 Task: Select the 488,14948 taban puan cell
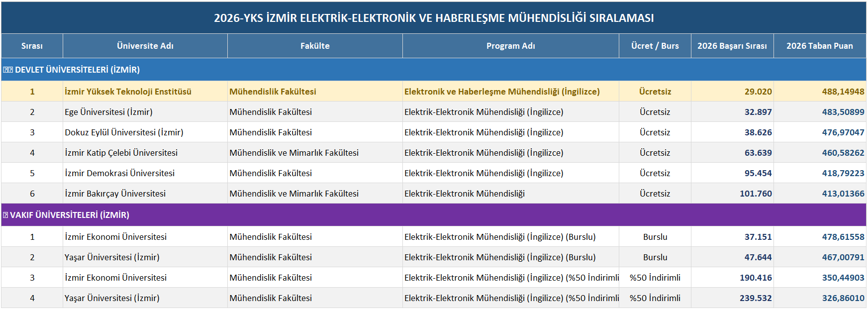[820, 92]
